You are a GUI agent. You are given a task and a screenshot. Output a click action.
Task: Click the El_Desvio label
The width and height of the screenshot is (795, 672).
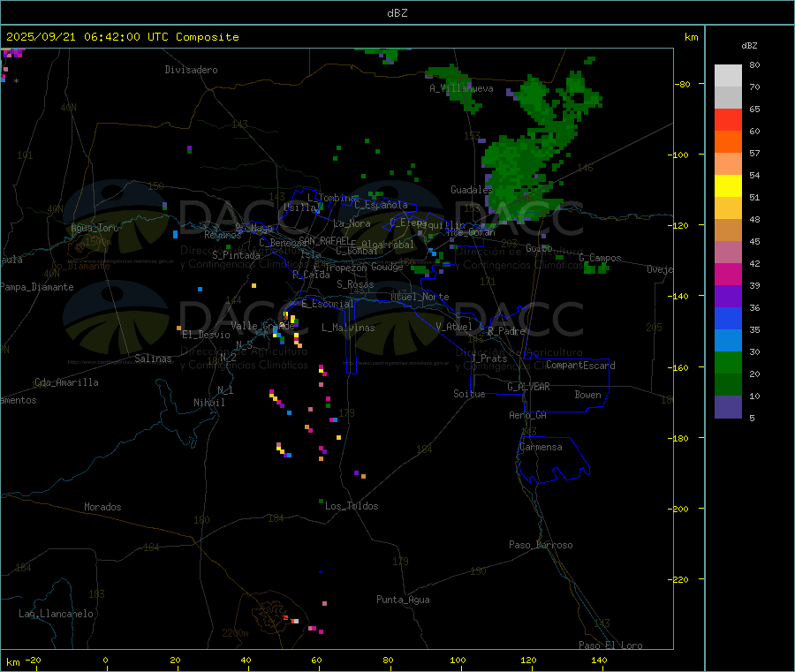pyautogui.click(x=206, y=335)
